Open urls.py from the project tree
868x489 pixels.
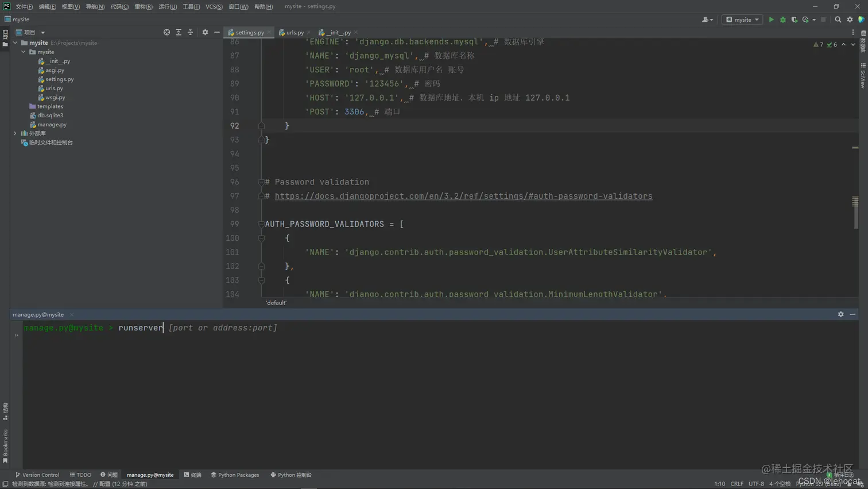(51, 88)
